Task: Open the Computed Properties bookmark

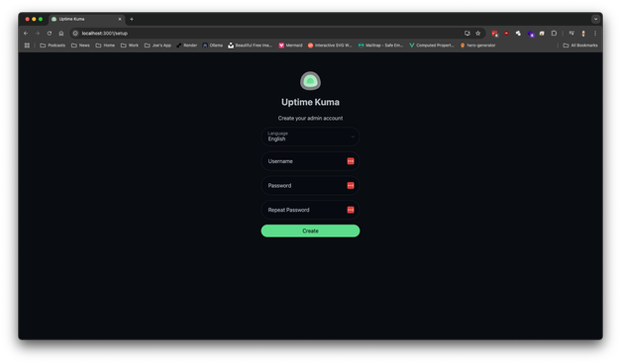Action: pos(432,45)
